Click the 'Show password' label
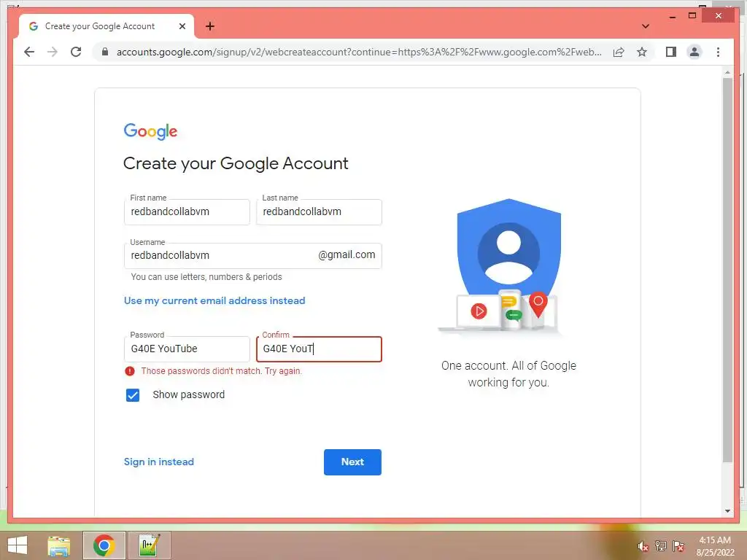Image resolution: width=747 pixels, height=560 pixels. 189,394
